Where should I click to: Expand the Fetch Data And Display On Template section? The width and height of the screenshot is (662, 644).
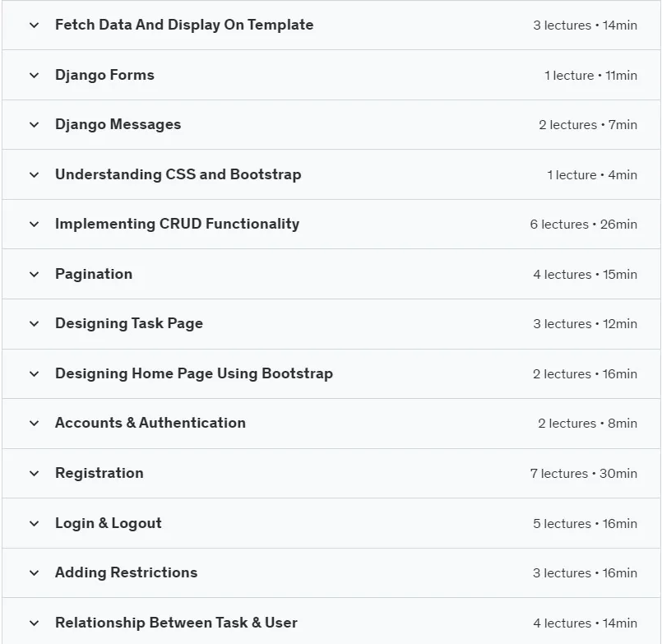click(x=331, y=25)
